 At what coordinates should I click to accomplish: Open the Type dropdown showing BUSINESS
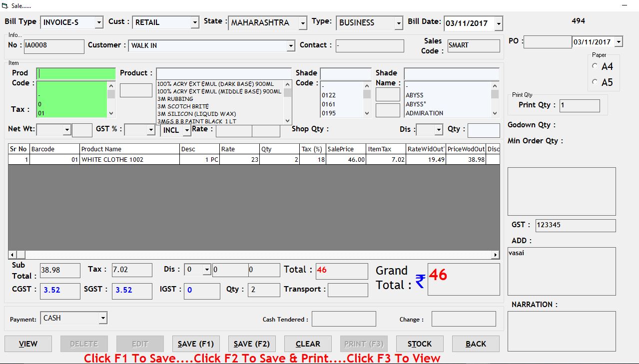point(399,23)
